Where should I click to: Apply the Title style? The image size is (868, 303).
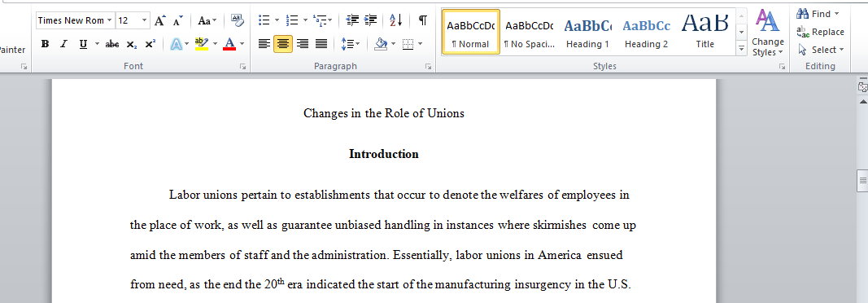[705, 32]
